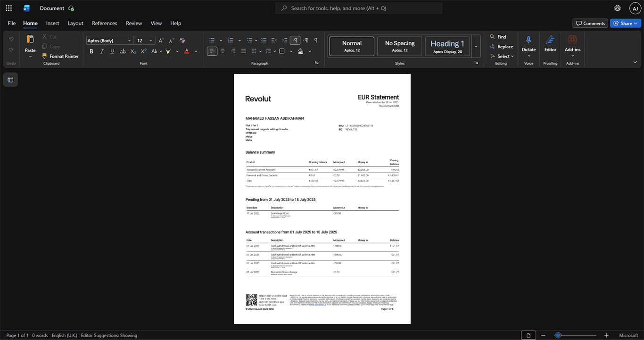
Task: Open the Review tab
Action: tap(134, 23)
